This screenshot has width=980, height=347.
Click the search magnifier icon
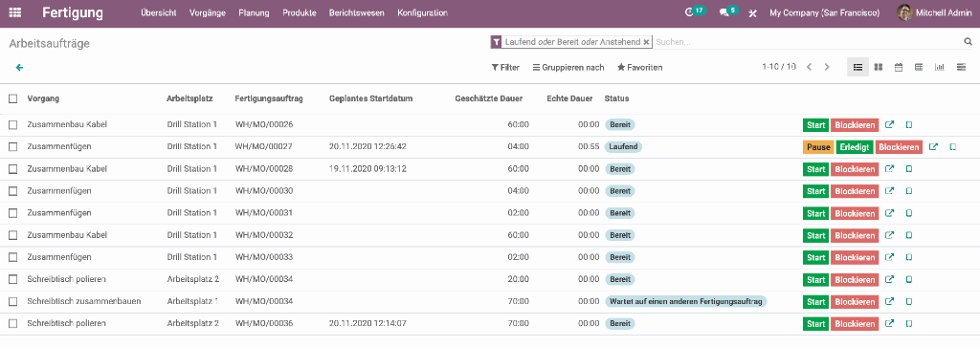[969, 42]
